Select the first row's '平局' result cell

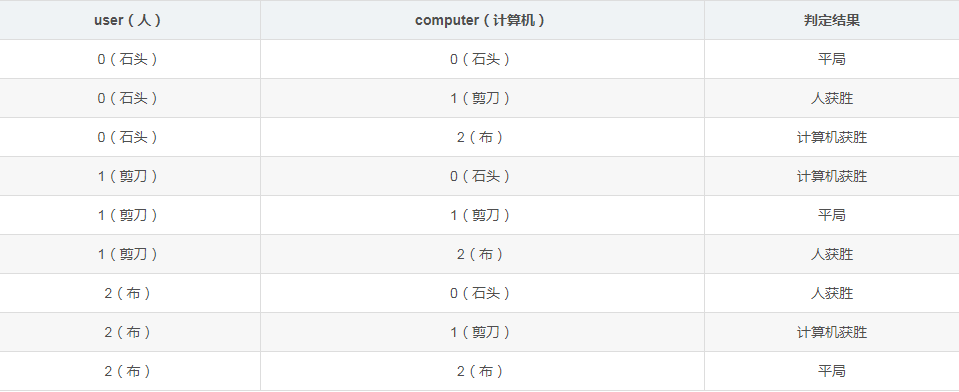point(832,59)
